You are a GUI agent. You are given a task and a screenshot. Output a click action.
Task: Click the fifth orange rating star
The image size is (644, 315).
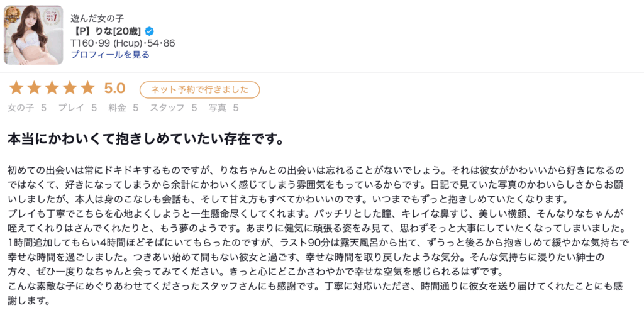coord(87,89)
